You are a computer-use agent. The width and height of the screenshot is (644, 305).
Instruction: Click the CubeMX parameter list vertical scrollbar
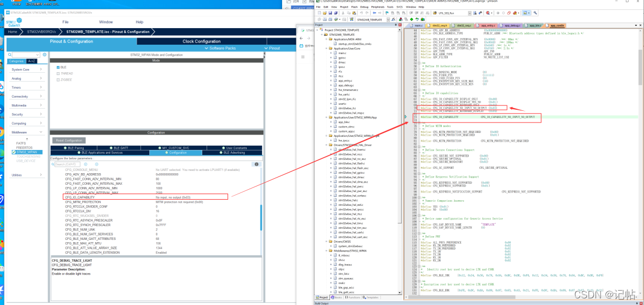coord(261,216)
